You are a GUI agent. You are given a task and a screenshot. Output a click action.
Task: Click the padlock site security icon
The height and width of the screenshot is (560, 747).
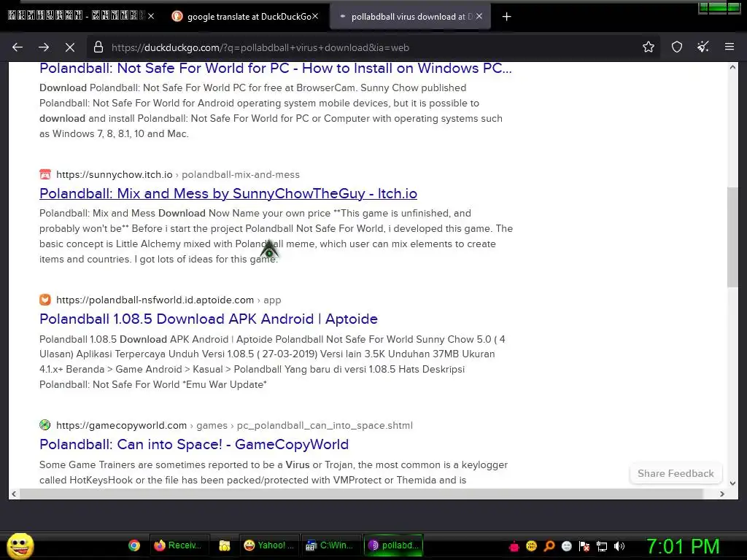(98, 47)
